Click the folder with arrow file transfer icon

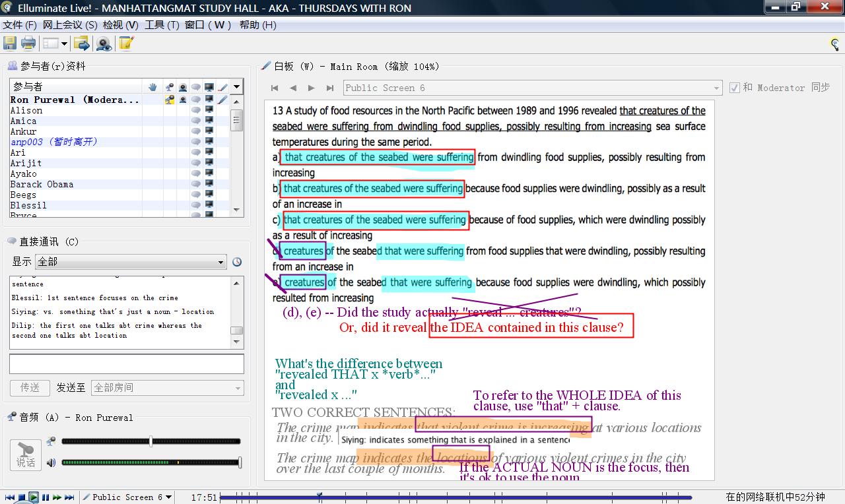click(82, 44)
